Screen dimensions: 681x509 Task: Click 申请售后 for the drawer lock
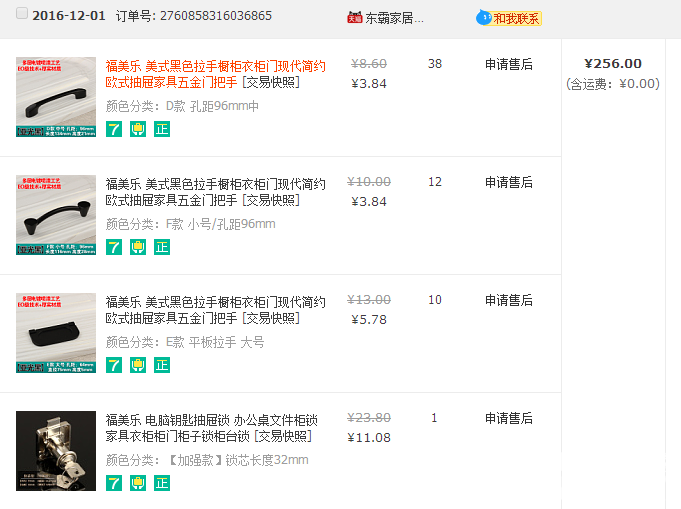pyautogui.click(x=509, y=419)
